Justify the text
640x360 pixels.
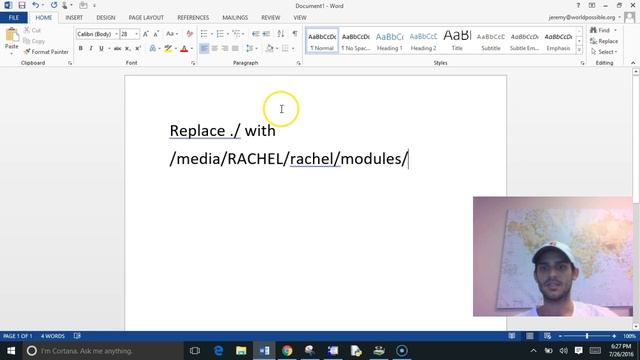coord(235,49)
